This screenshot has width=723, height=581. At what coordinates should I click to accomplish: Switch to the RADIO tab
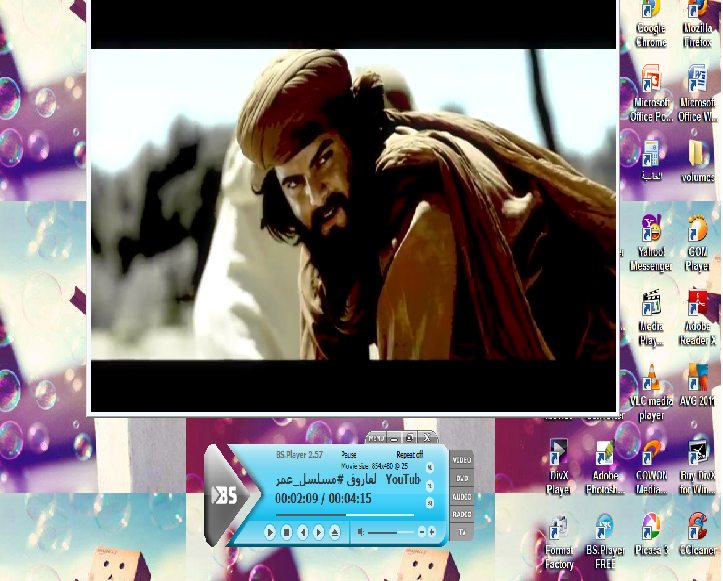462,514
